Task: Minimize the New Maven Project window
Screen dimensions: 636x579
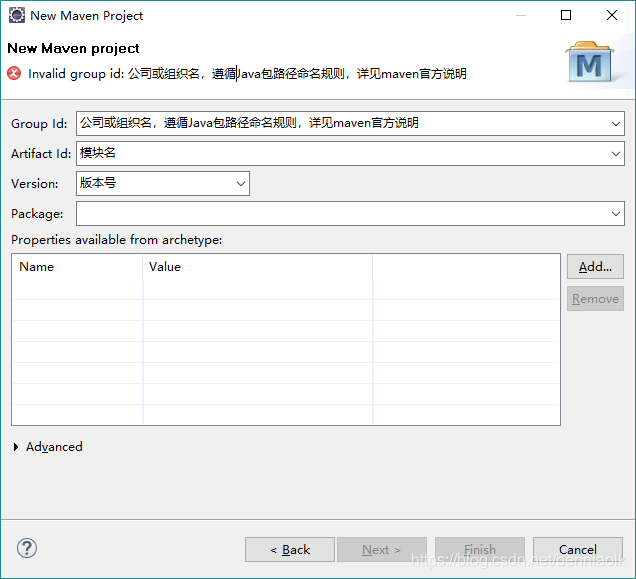Action: 521,15
